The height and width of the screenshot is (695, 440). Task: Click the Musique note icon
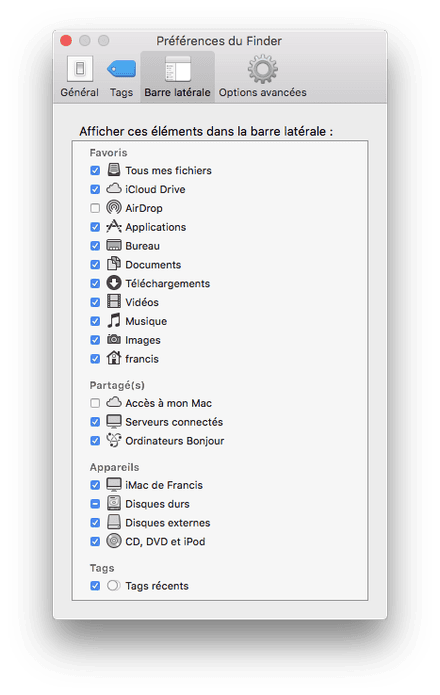tap(114, 320)
